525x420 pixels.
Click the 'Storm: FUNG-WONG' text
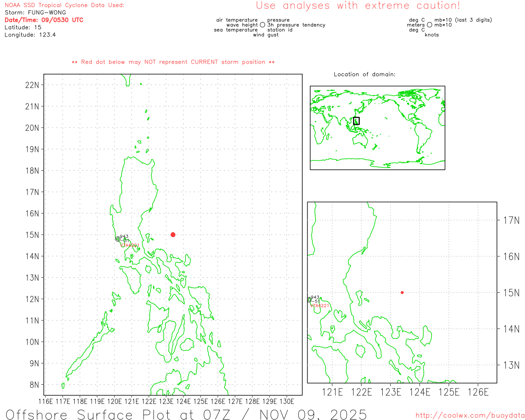tap(35, 13)
